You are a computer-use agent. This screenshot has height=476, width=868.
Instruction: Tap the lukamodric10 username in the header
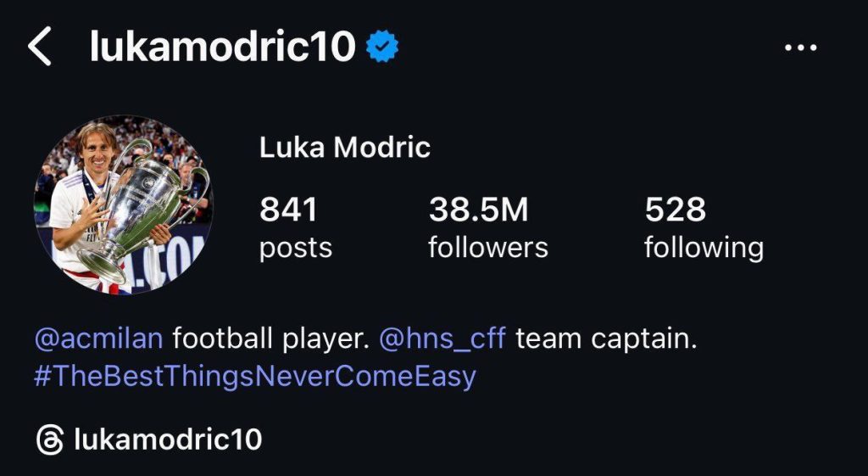coord(222,47)
